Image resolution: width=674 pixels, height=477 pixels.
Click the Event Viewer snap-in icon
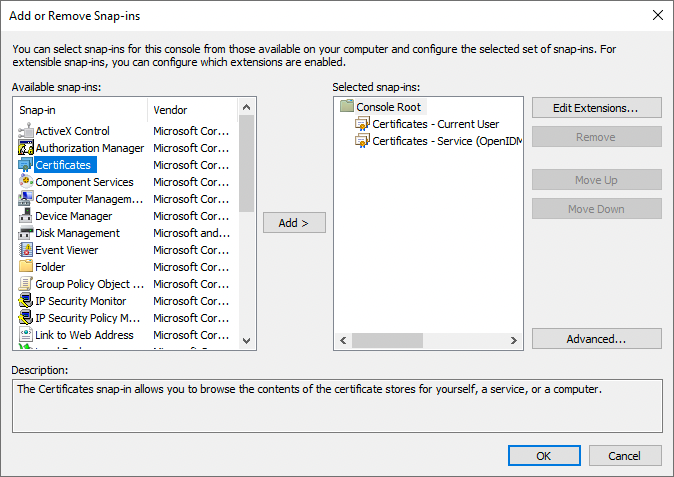(x=26, y=250)
